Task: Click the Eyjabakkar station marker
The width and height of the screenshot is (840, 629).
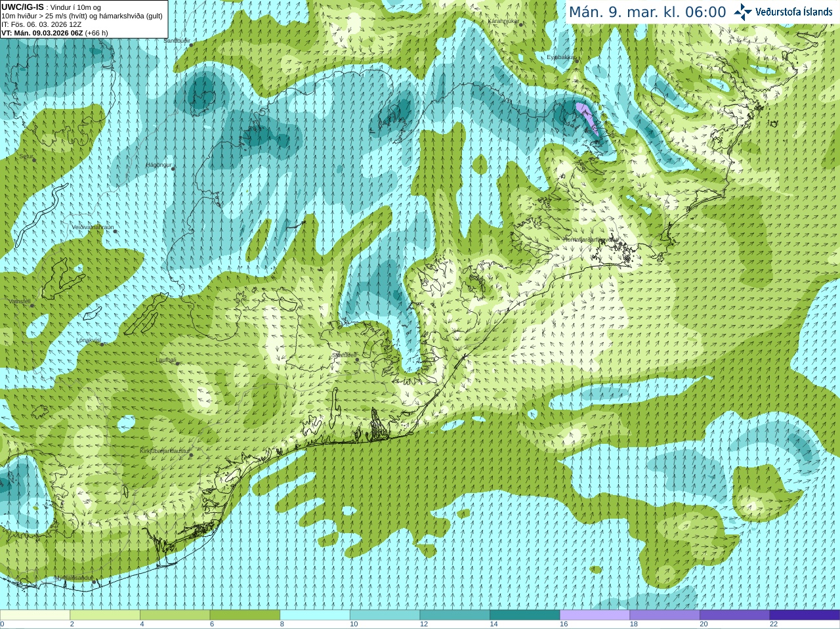Action: click(x=577, y=61)
